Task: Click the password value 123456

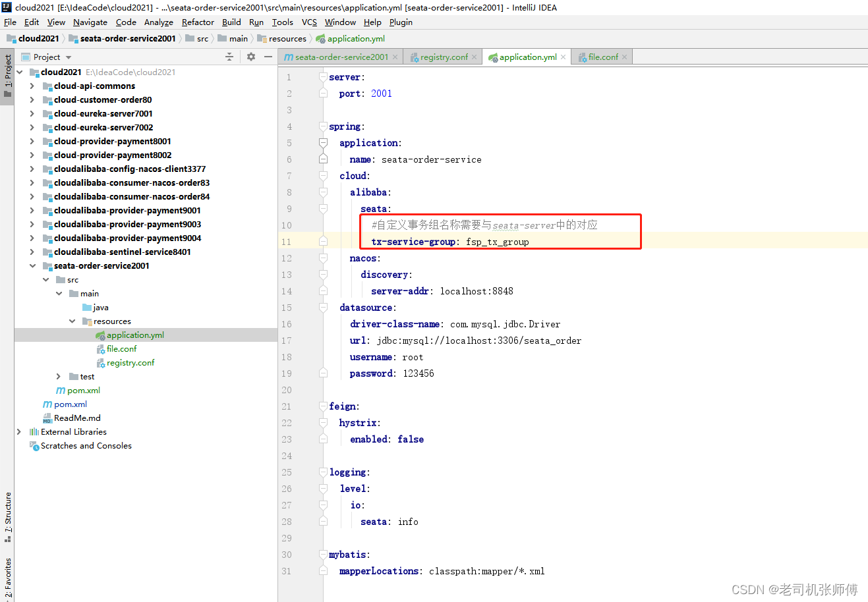Action: (x=419, y=373)
